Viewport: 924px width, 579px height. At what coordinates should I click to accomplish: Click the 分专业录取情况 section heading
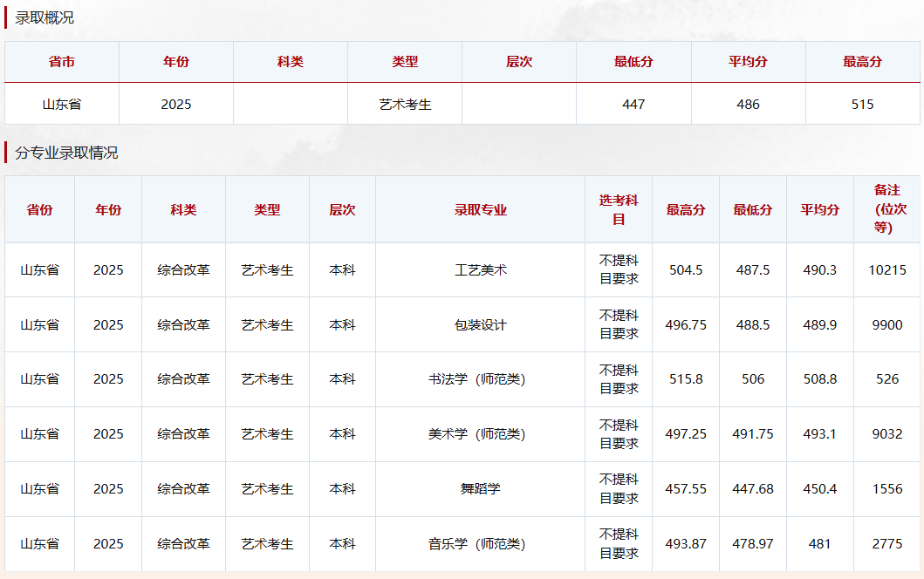[66, 153]
